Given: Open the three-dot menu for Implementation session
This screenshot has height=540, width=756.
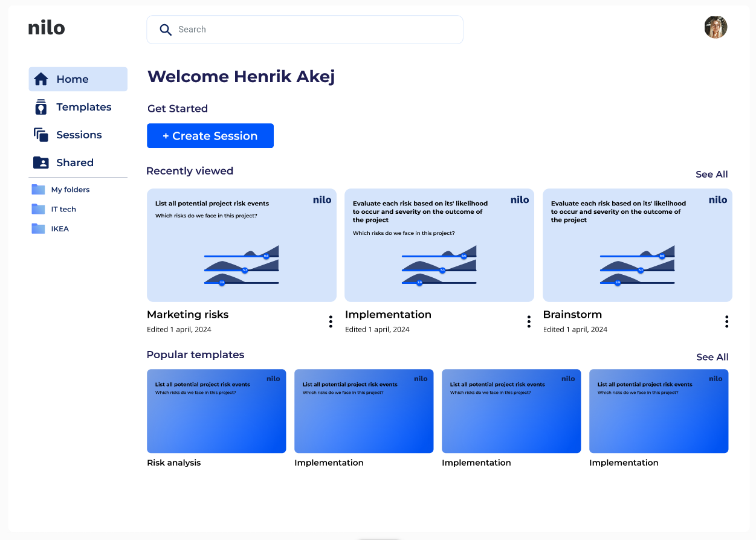Looking at the screenshot, I should (x=529, y=321).
